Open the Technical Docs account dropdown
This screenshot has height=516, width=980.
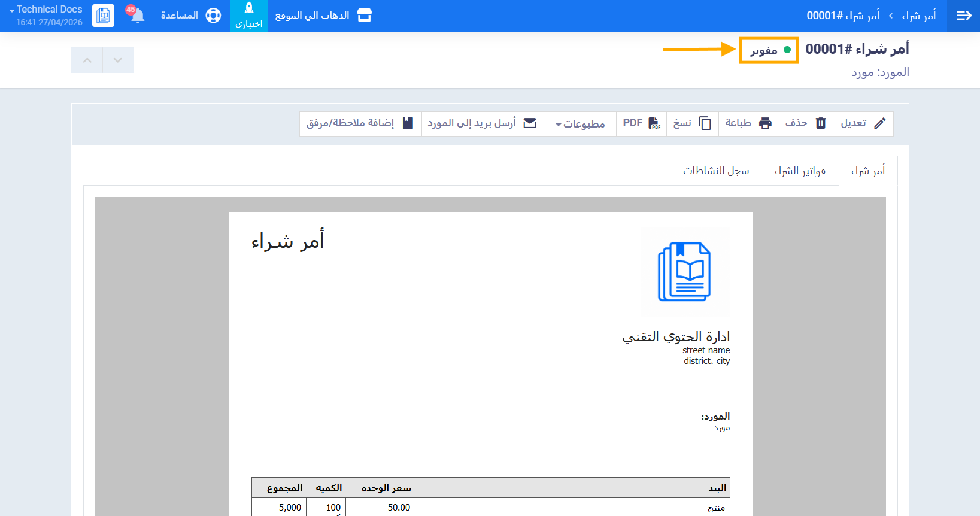46,10
